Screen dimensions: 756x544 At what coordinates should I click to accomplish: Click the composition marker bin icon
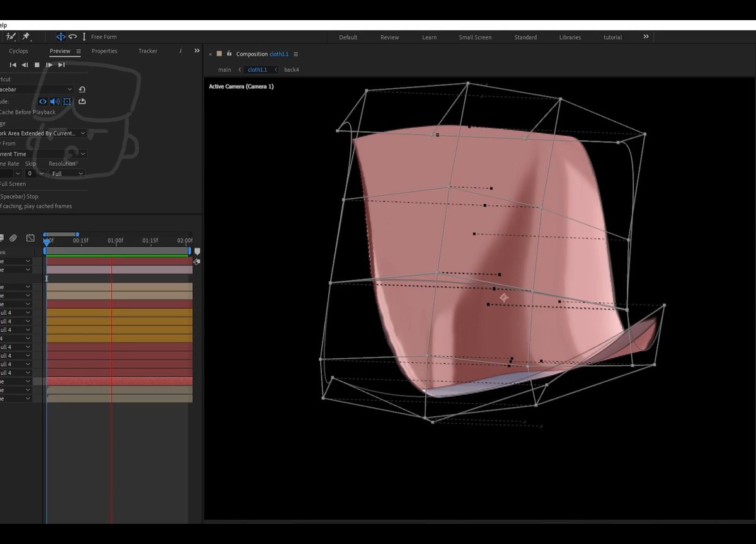coord(198,251)
